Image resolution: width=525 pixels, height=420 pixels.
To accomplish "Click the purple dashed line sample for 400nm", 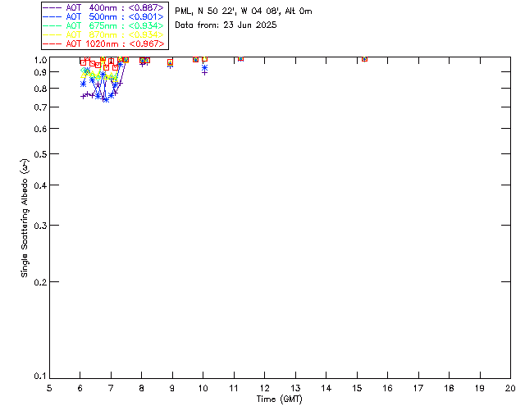I will click(x=52, y=7).
